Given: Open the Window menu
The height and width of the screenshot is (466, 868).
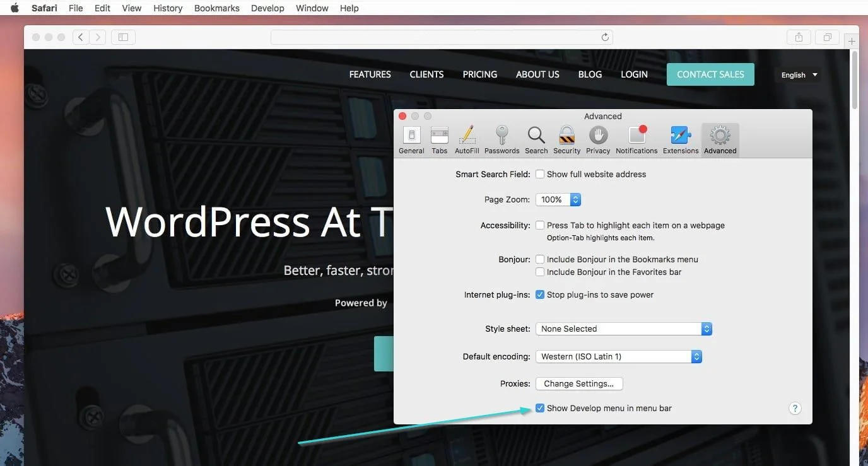Looking at the screenshot, I should (x=312, y=8).
